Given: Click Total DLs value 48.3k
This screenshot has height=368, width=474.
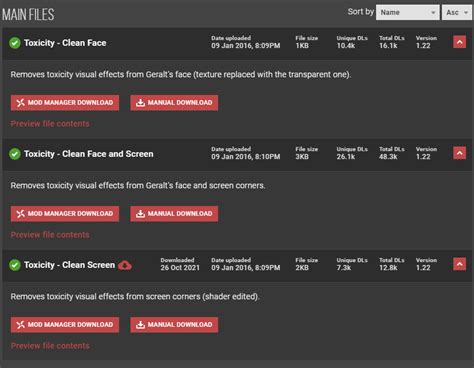Looking at the screenshot, I should point(388,157).
